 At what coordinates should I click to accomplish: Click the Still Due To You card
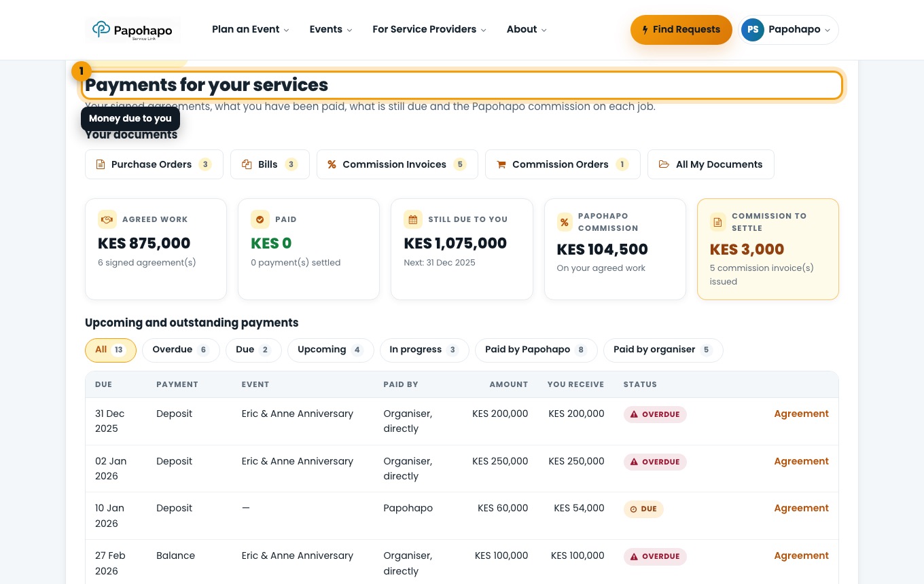462,249
